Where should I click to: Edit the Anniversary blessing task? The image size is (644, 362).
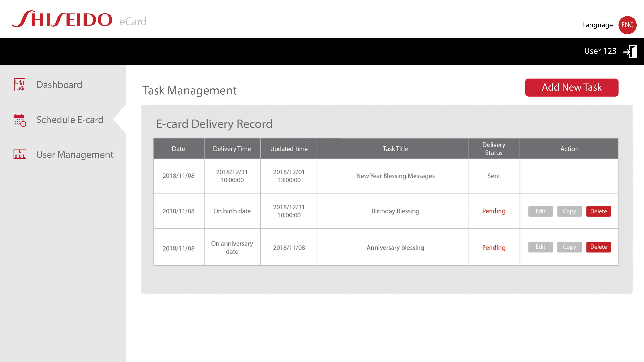coord(540,247)
